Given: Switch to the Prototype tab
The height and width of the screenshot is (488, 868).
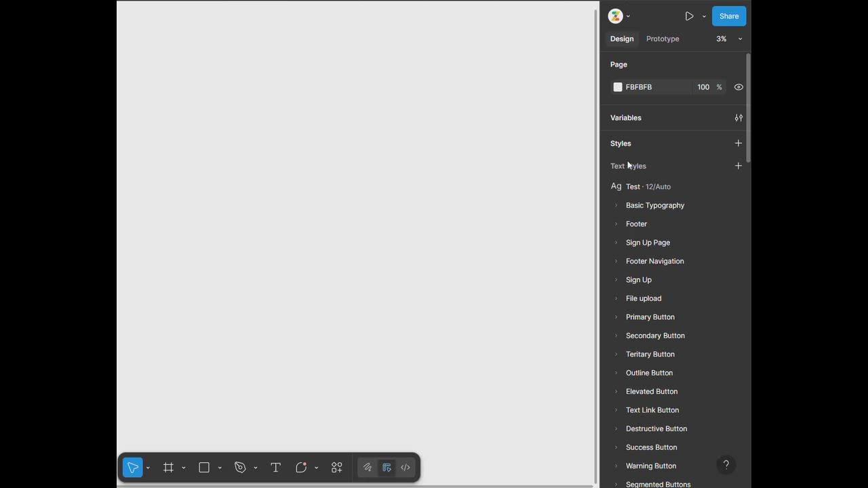Looking at the screenshot, I should coord(663,39).
